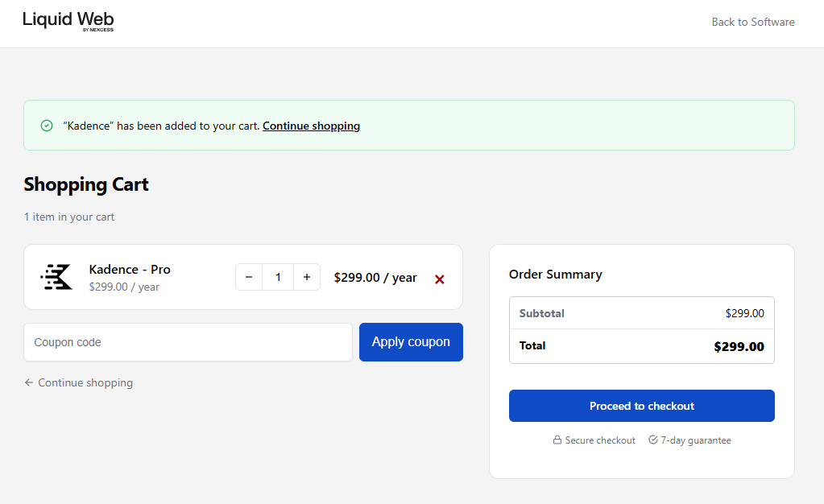Open the Back to Software link

pos(752,22)
